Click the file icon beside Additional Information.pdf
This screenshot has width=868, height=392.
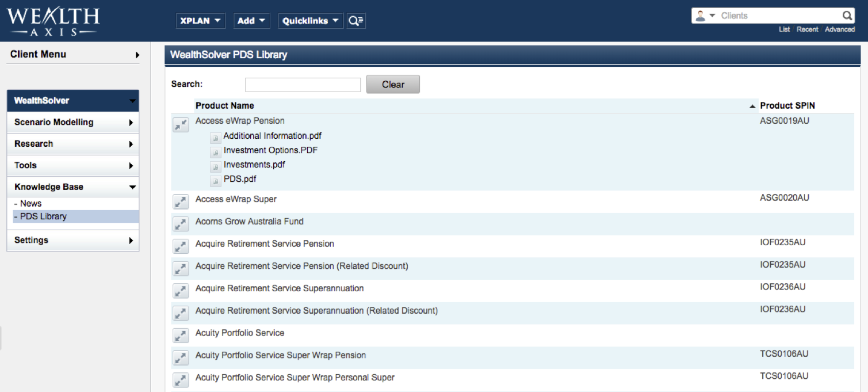tap(215, 138)
